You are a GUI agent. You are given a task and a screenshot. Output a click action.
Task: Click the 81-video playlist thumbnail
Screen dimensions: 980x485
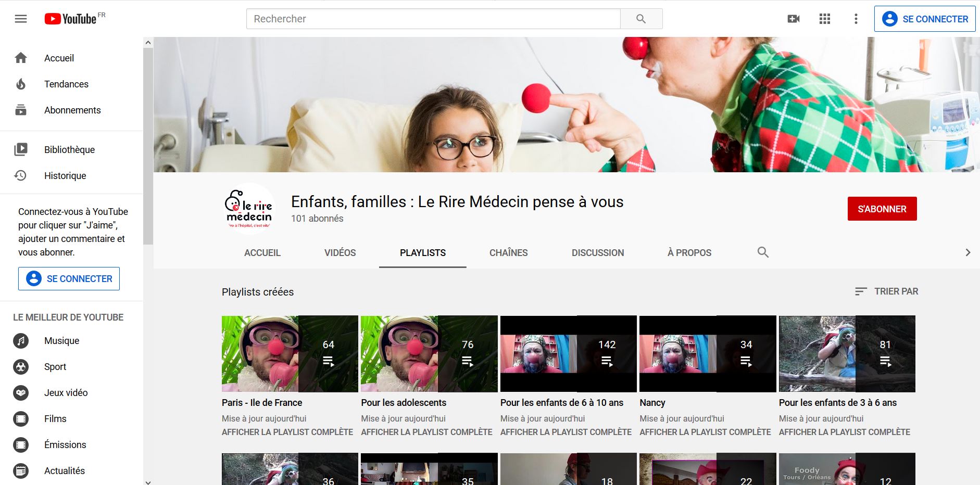click(847, 354)
